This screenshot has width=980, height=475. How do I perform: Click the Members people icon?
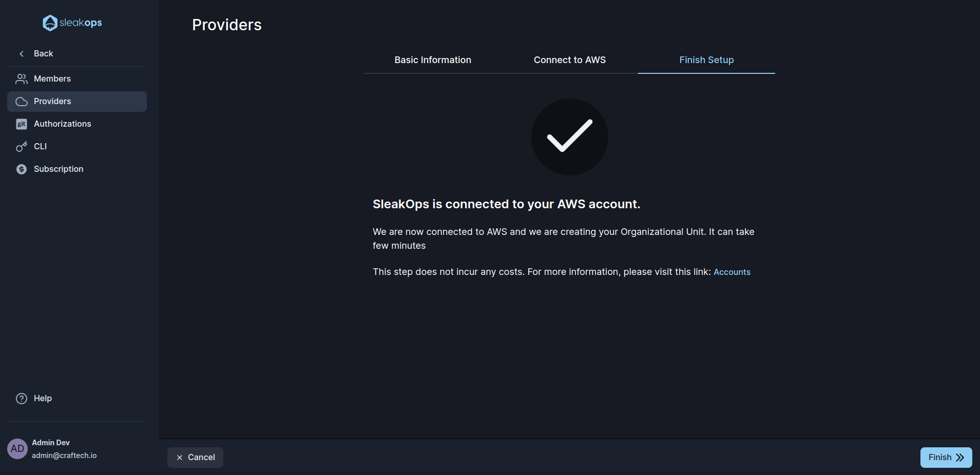(x=22, y=79)
